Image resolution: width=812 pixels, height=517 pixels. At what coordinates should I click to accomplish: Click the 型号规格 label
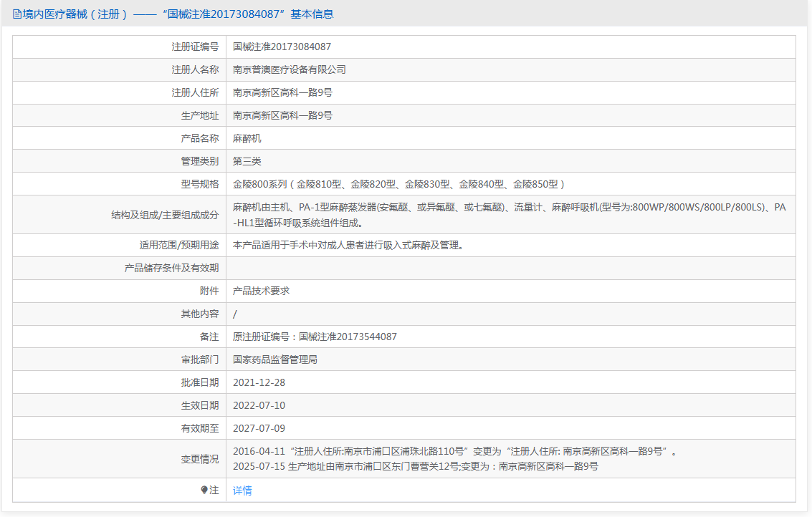pyautogui.click(x=200, y=184)
